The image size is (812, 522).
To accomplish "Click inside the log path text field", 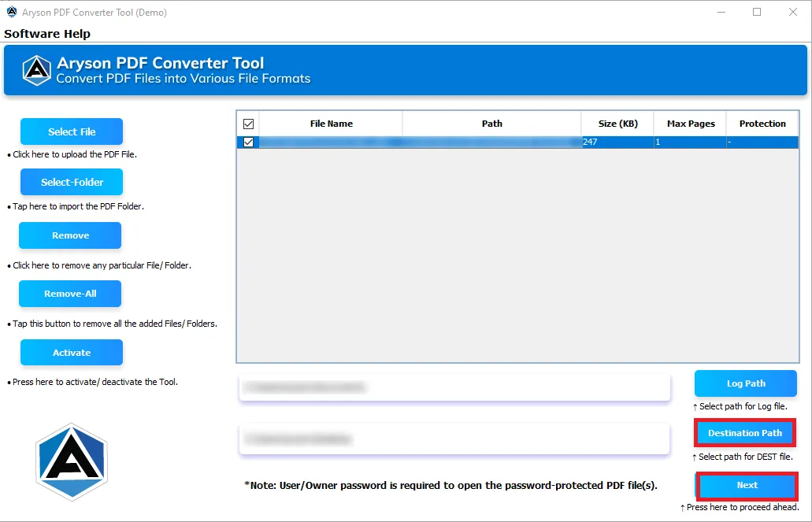I will [454, 387].
